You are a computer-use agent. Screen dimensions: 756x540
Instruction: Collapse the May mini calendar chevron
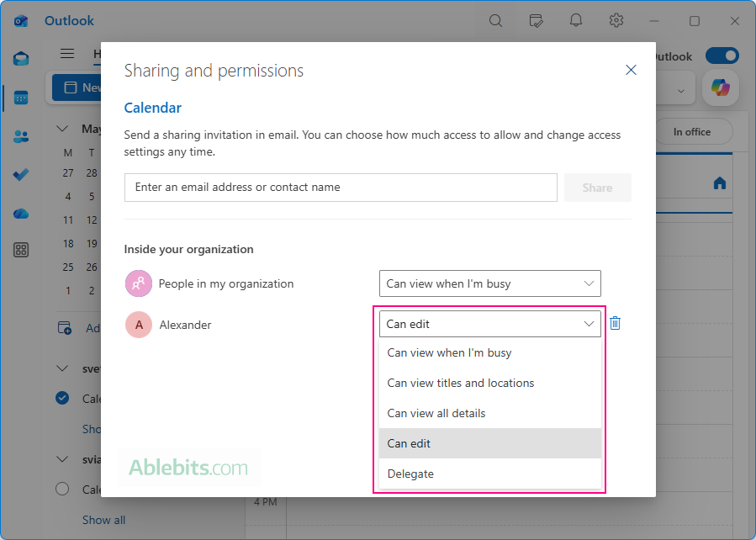tap(62, 129)
